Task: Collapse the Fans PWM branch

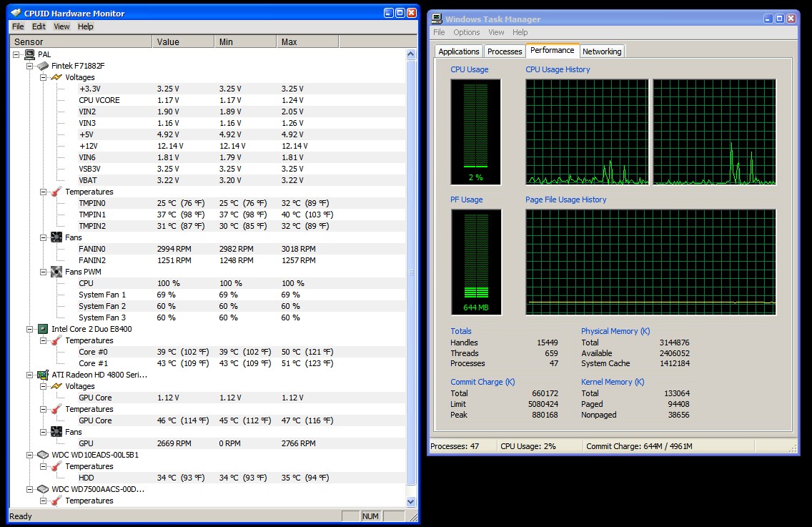Action: tap(43, 272)
